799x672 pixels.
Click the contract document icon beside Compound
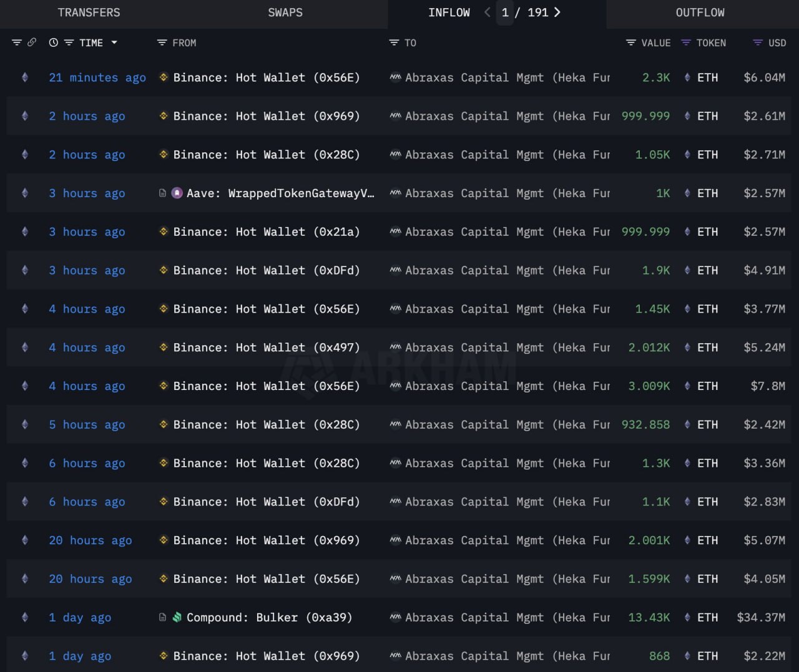click(163, 617)
